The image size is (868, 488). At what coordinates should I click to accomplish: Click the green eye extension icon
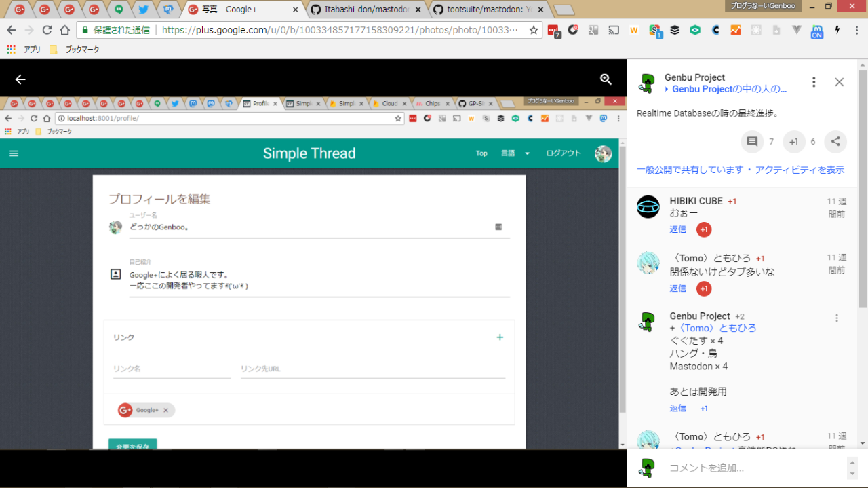tap(695, 30)
